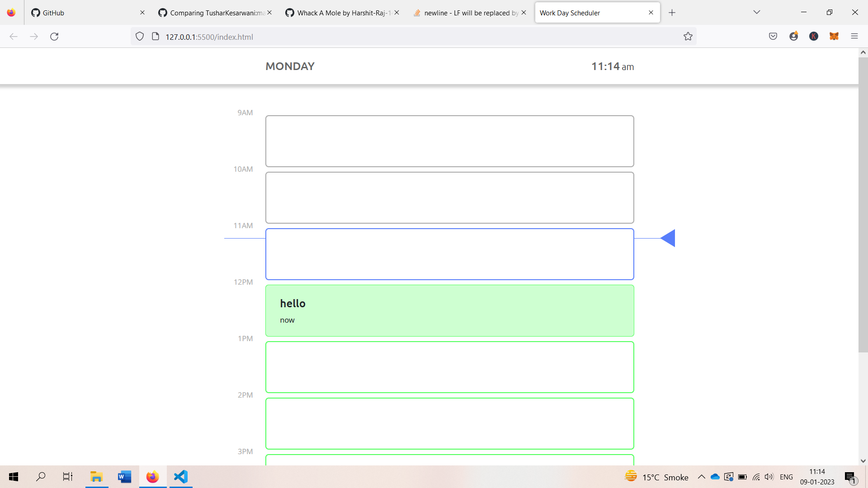Click the page vertical scrollbar thumb

[863, 205]
